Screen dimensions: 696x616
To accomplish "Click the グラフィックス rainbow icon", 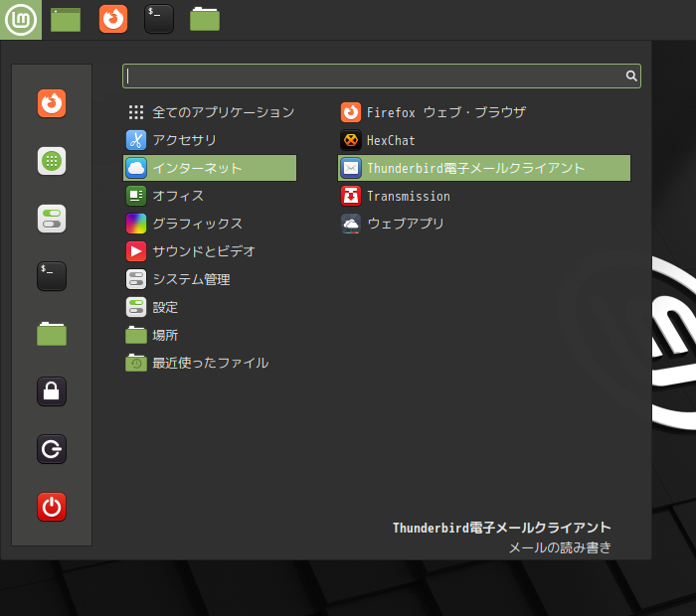I will tap(136, 224).
